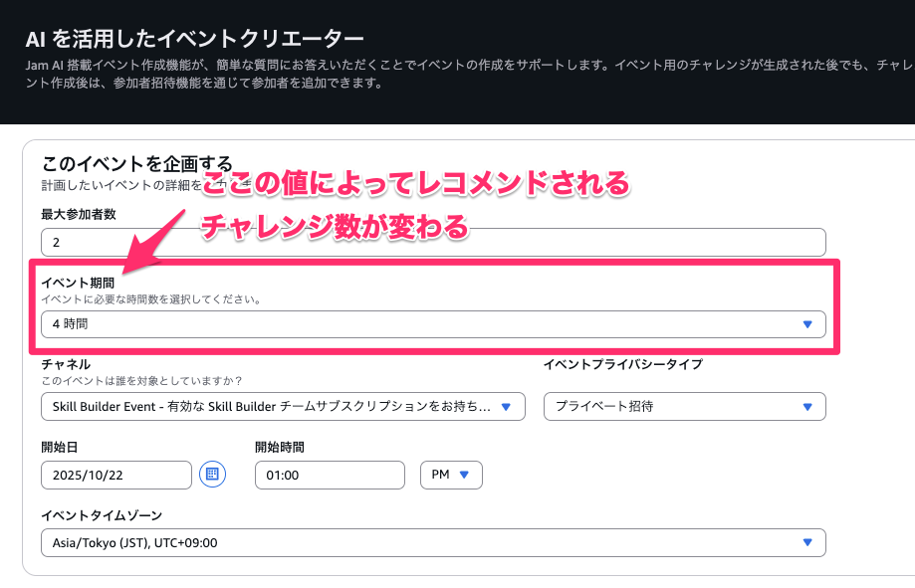Image resolution: width=915 pixels, height=588 pixels.
Task: Click the 開始時間 field showing 01:00
Action: click(330, 476)
